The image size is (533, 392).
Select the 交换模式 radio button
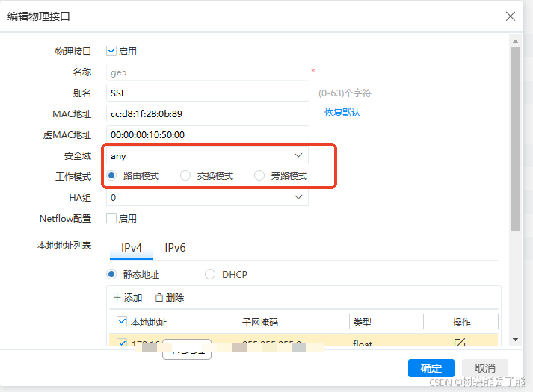185,175
